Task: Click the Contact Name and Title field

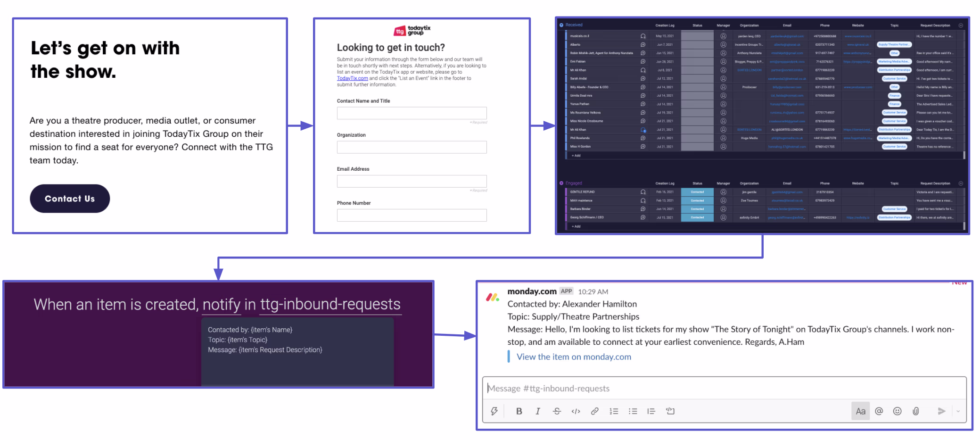Action: (x=412, y=113)
